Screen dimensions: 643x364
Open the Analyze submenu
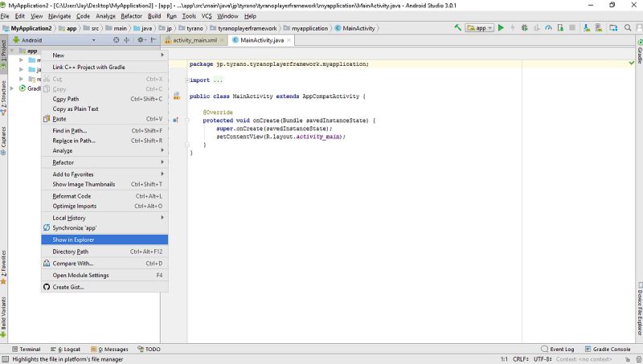coord(104,150)
